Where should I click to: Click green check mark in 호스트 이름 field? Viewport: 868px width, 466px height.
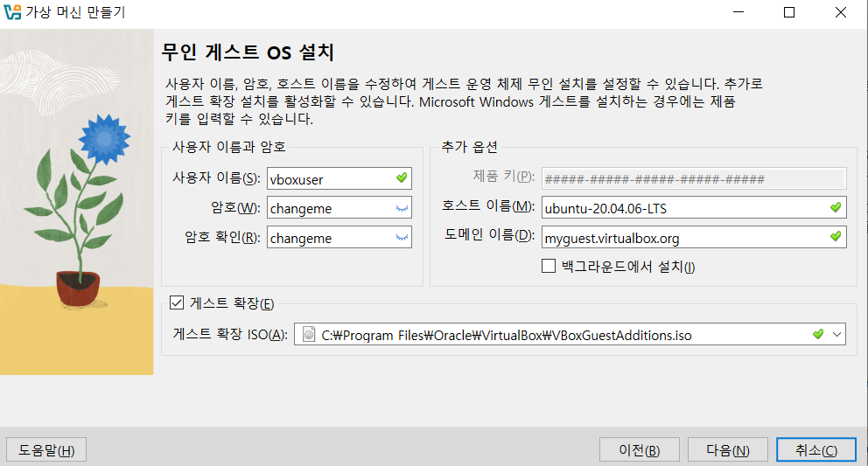(836, 207)
